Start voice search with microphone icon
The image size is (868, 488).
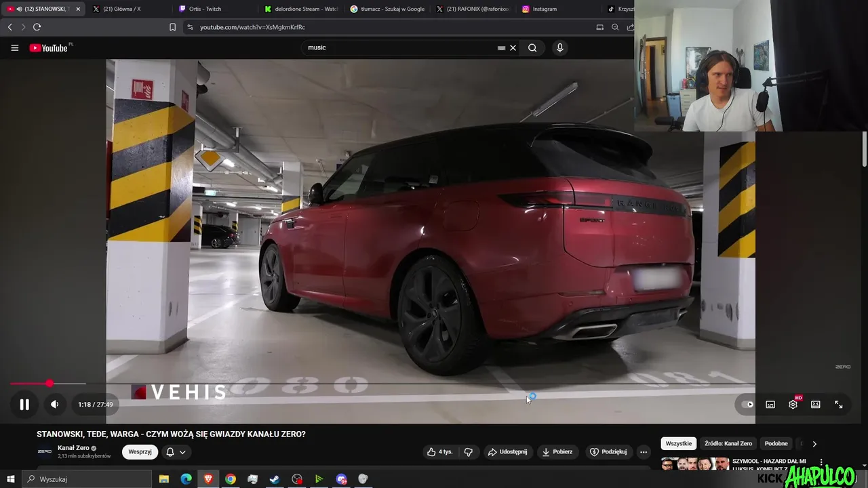pyautogui.click(x=559, y=48)
